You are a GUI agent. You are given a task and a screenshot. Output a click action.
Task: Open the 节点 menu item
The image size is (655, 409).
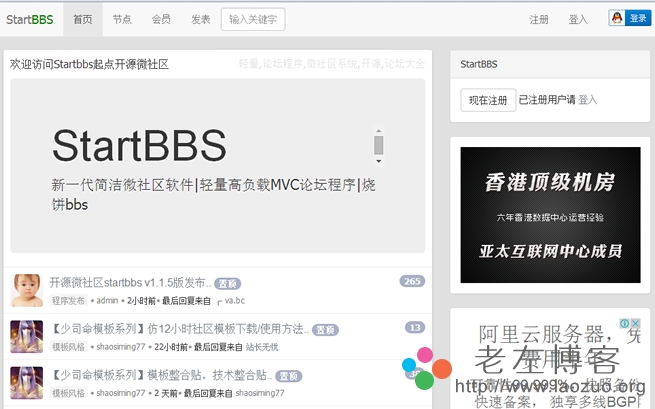[122, 19]
